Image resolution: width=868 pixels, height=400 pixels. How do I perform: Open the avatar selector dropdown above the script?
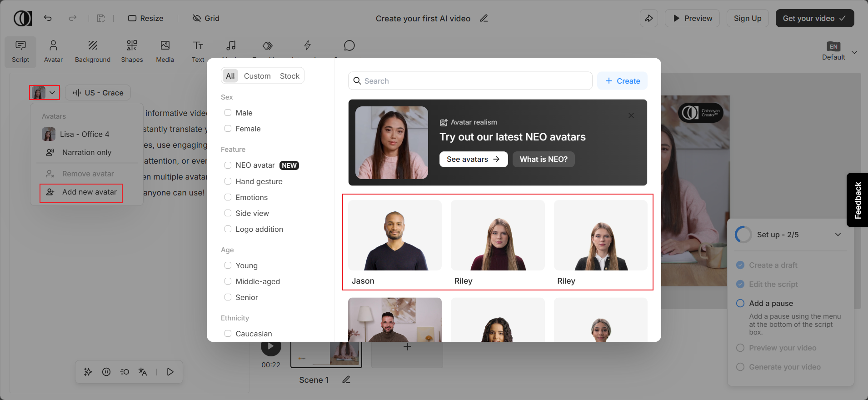click(x=45, y=93)
